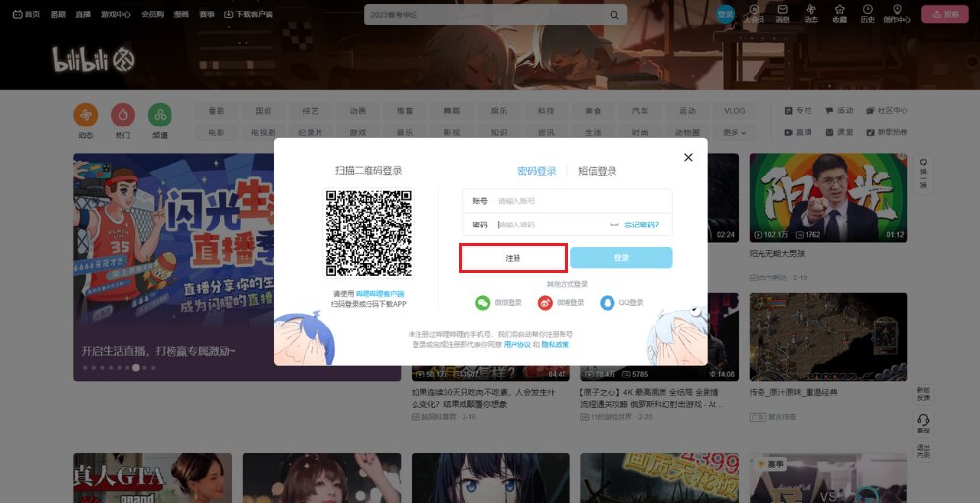Open 社区中心 community center link
This screenshot has height=503, width=980.
click(887, 110)
